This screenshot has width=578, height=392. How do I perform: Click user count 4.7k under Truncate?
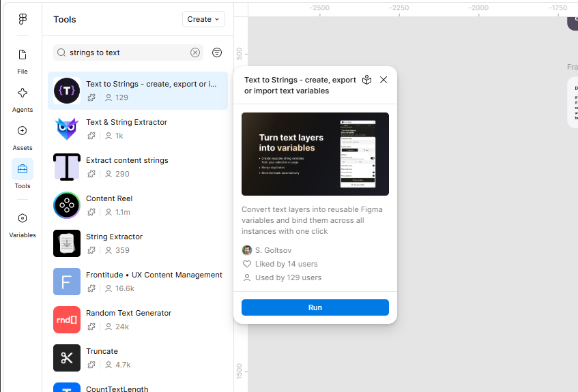(123, 365)
